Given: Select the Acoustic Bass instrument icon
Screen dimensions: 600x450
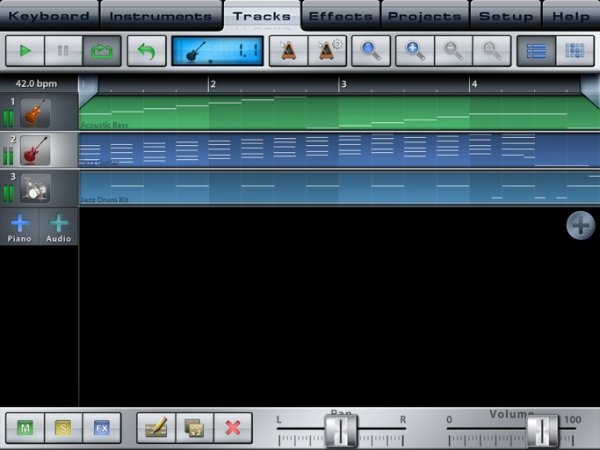Looking at the screenshot, I should pyautogui.click(x=35, y=112).
